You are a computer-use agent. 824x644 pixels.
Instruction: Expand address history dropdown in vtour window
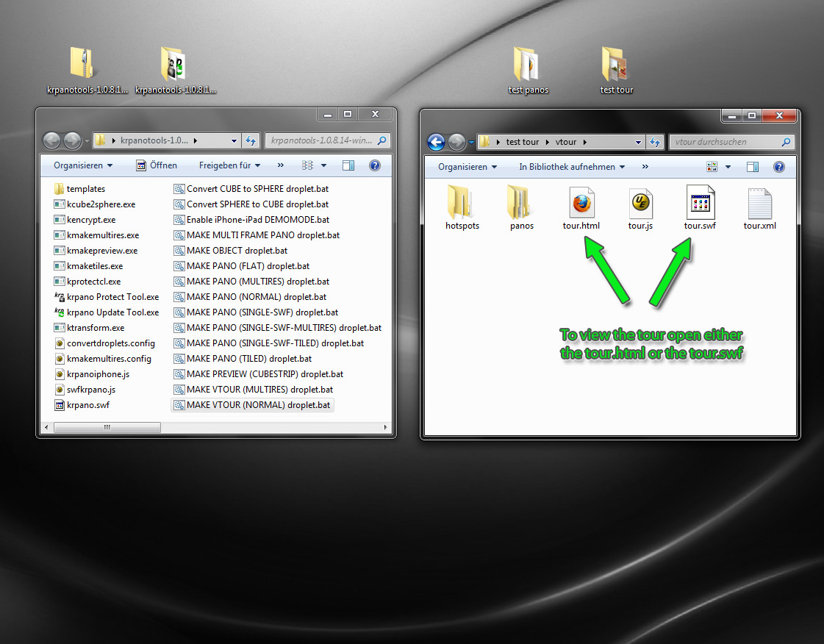click(638, 142)
